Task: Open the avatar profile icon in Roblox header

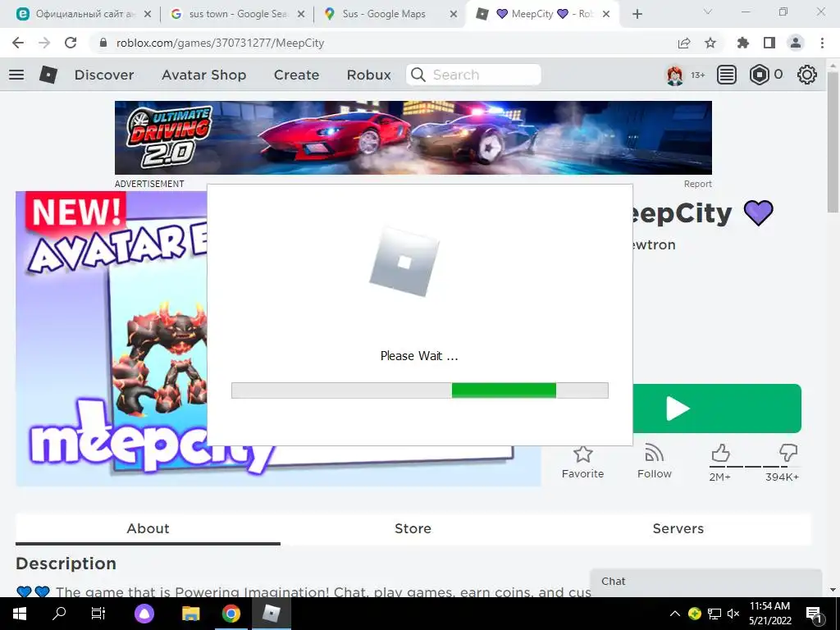Action: tap(674, 75)
